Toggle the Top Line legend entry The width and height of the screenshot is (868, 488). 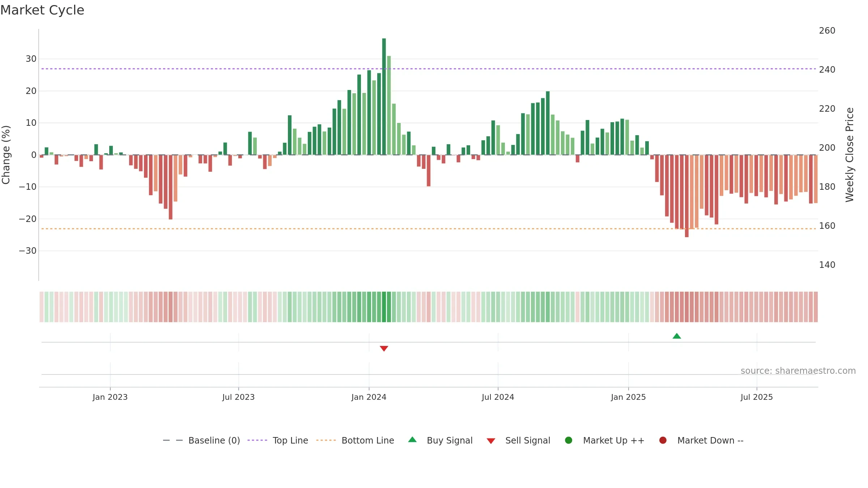point(278,440)
